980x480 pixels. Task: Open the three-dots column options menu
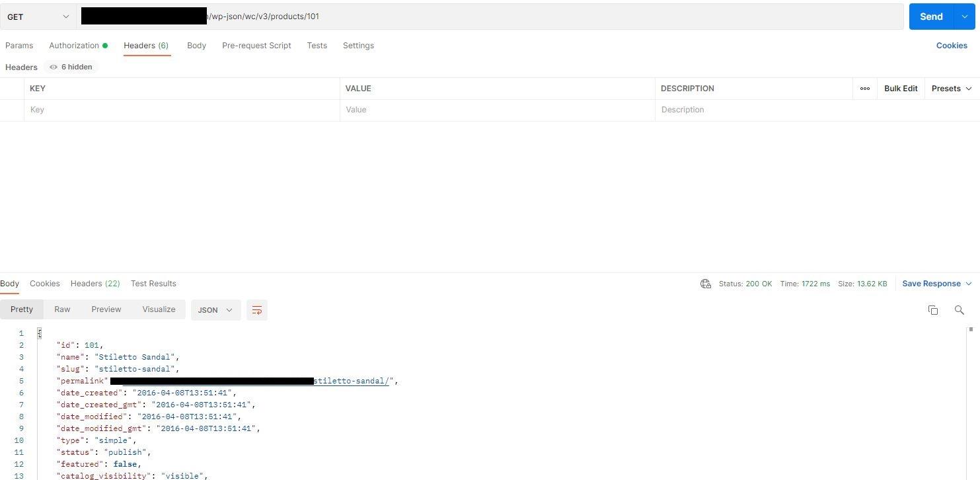click(864, 89)
